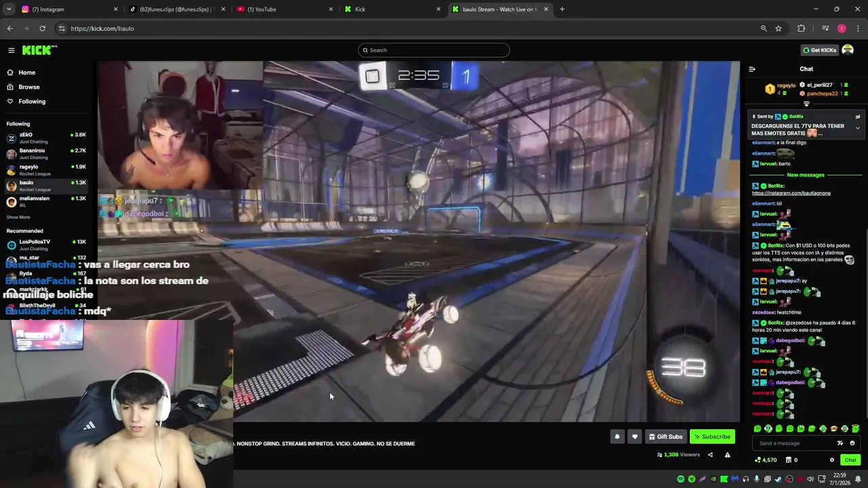Open browser zoom magnifier icon

click(764, 28)
